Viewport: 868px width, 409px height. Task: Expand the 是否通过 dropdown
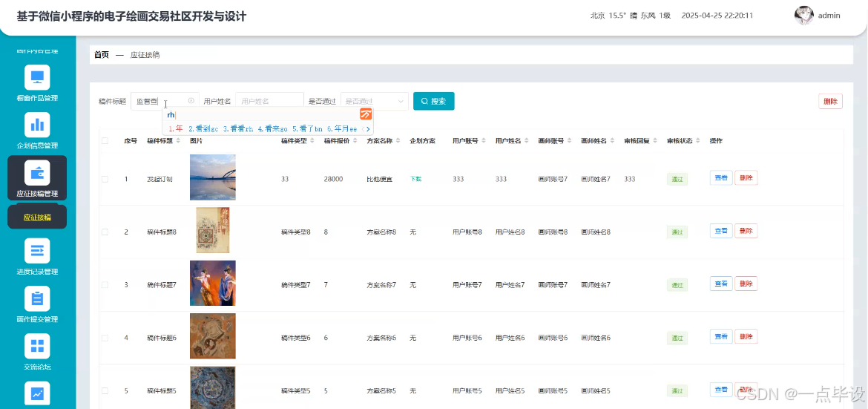click(374, 101)
